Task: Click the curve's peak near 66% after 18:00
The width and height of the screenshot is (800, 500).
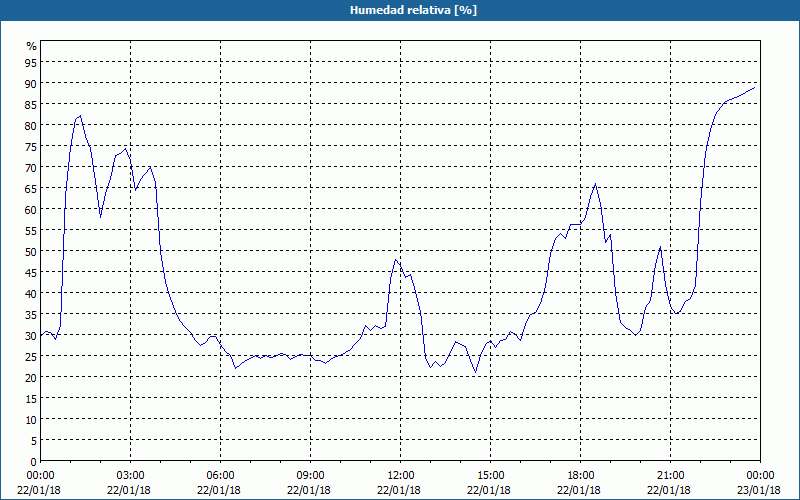Action: [595, 184]
